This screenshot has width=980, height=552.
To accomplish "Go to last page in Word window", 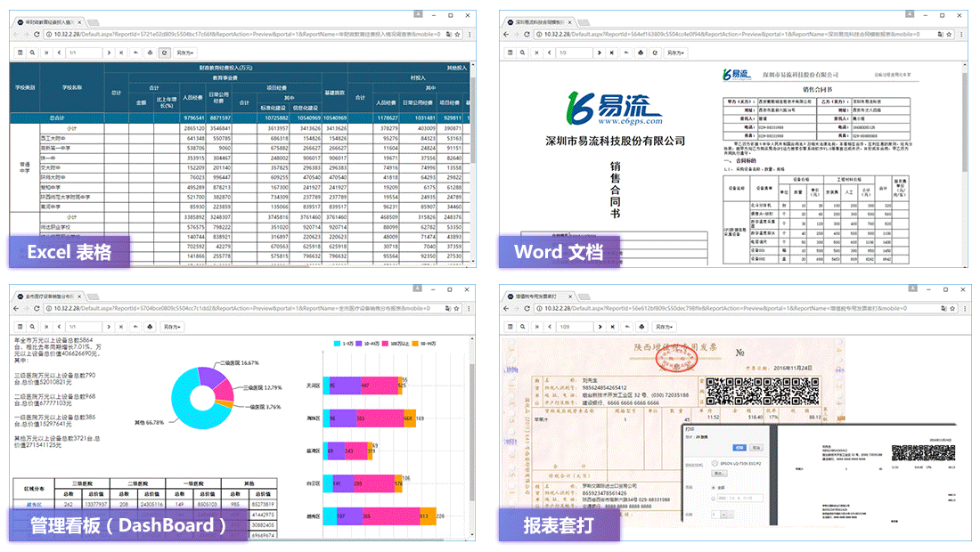I will (611, 53).
